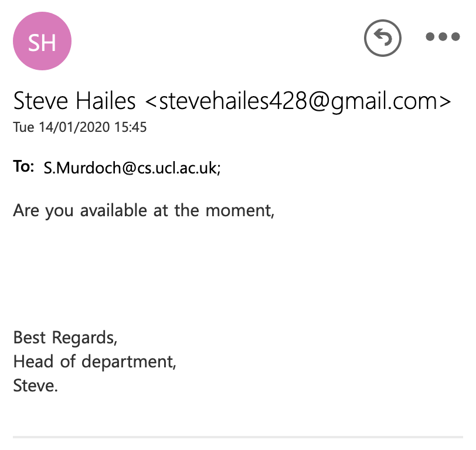Viewport: 476px width, 450px height.
Task: Click the sender name Steve Hailes
Action: pyautogui.click(x=74, y=101)
